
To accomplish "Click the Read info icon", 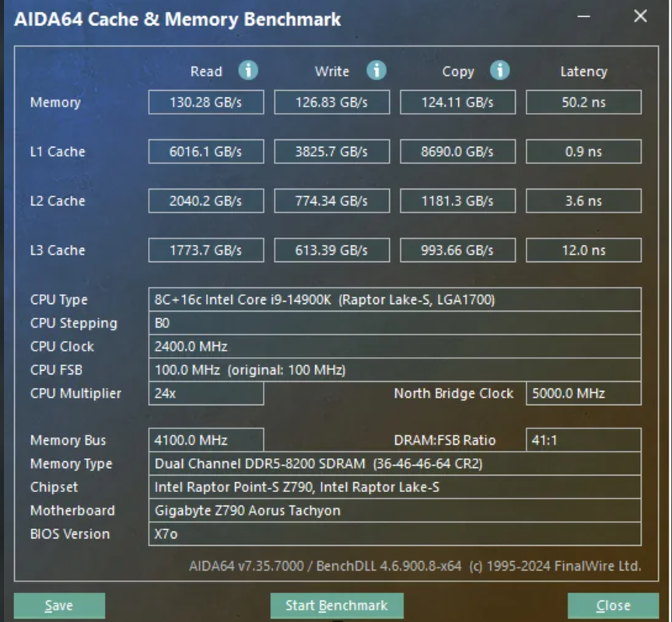I will [248, 70].
